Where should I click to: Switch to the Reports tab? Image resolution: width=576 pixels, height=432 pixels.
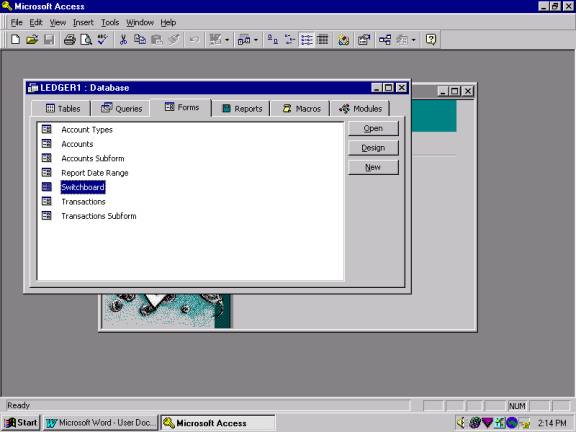coord(242,109)
